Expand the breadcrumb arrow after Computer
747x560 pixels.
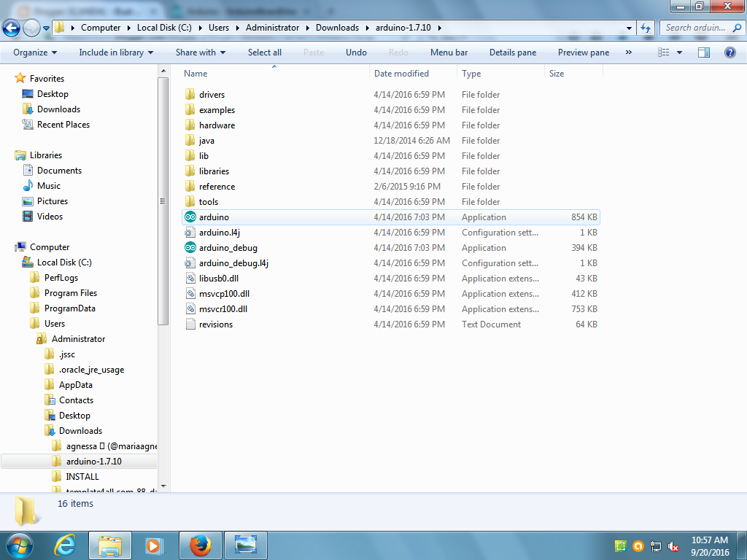(x=129, y=28)
